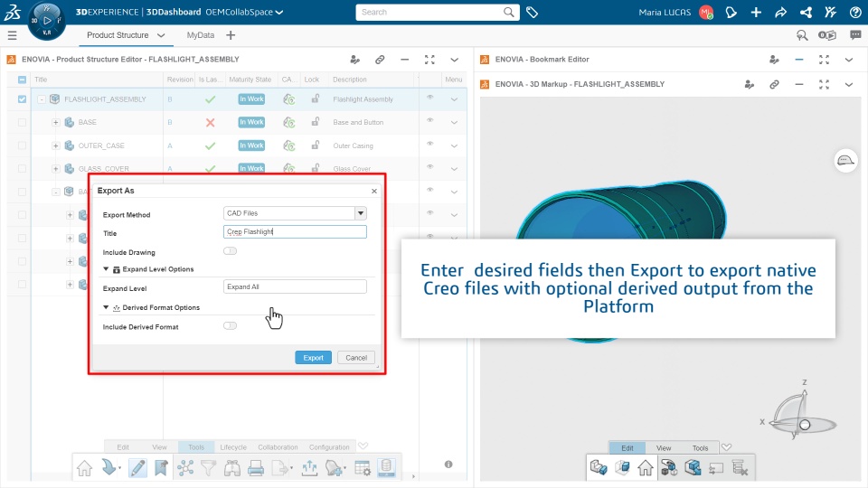Click the user share icon in Bookmark Editor header
The width and height of the screenshot is (868, 488).
pos(774,60)
